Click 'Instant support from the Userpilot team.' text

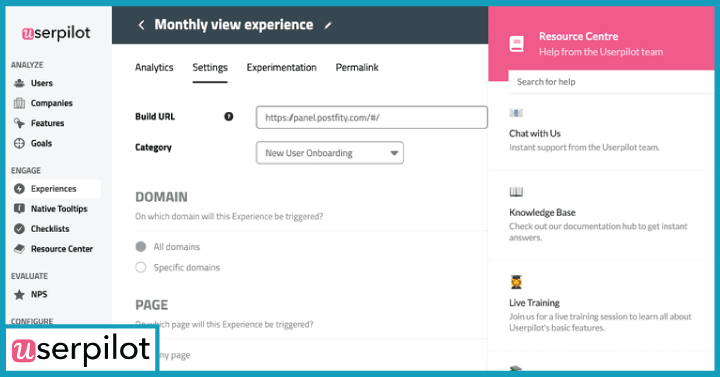tap(585, 147)
